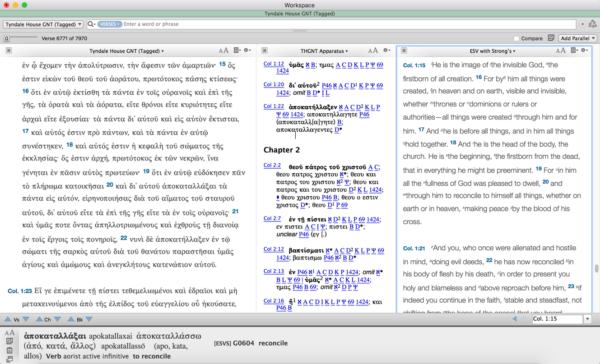Viewport: 600px width, 364px height.
Task: Open the Col 2:16 apparatus link
Action: [274, 301]
